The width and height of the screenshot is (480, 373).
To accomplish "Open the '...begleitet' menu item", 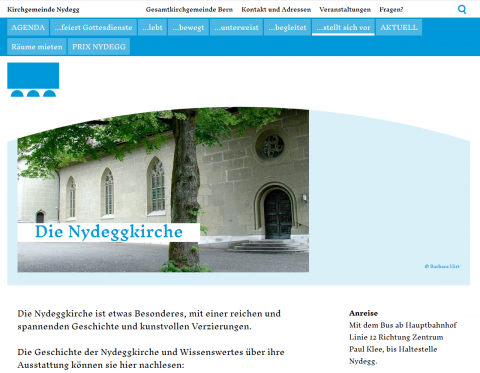I will (x=287, y=27).
